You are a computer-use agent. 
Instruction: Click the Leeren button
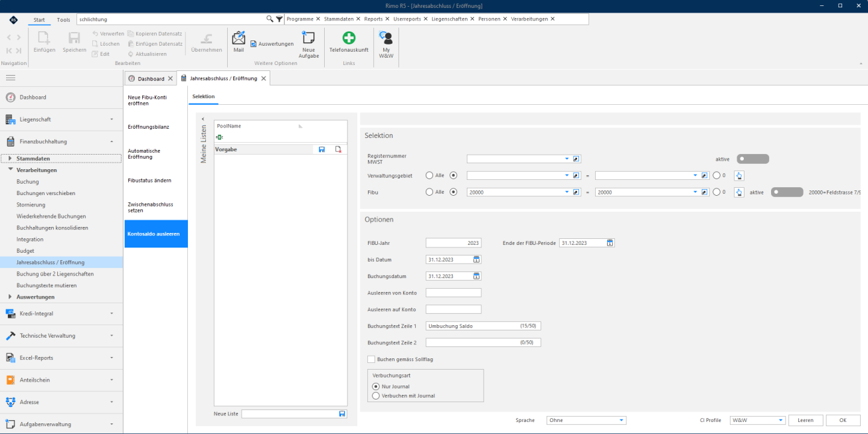806,420
